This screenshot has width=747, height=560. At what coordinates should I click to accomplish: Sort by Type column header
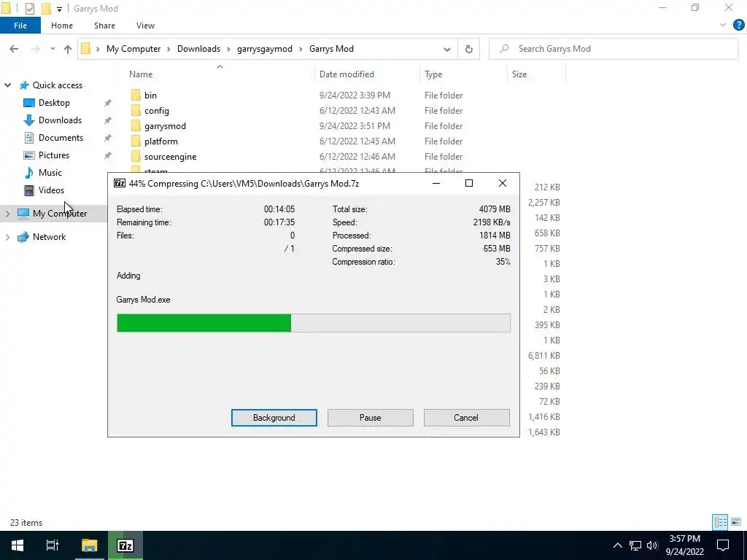(433, 74)
